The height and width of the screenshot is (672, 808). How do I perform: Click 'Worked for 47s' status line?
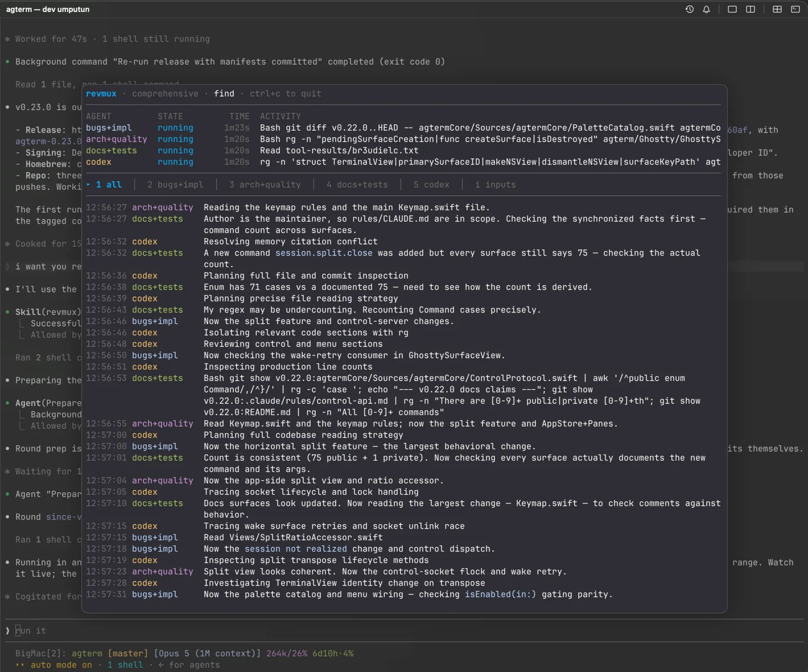pos(51,39)
